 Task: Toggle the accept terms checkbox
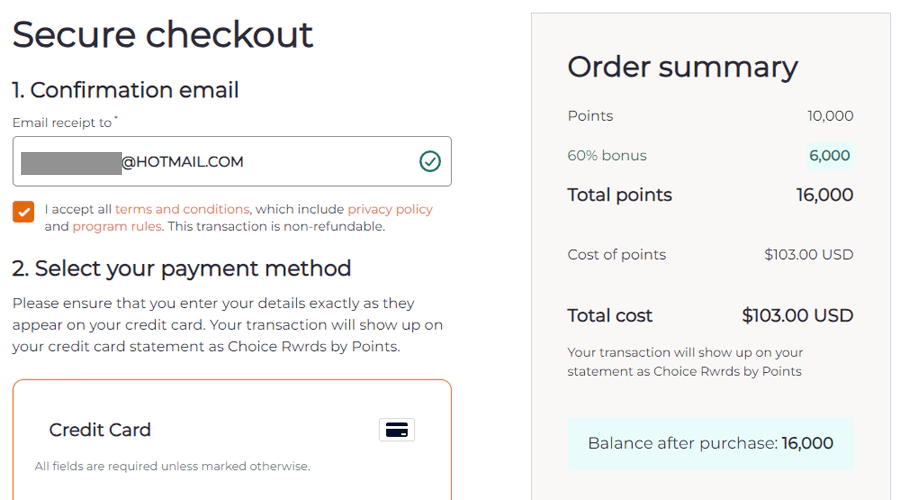23,211
